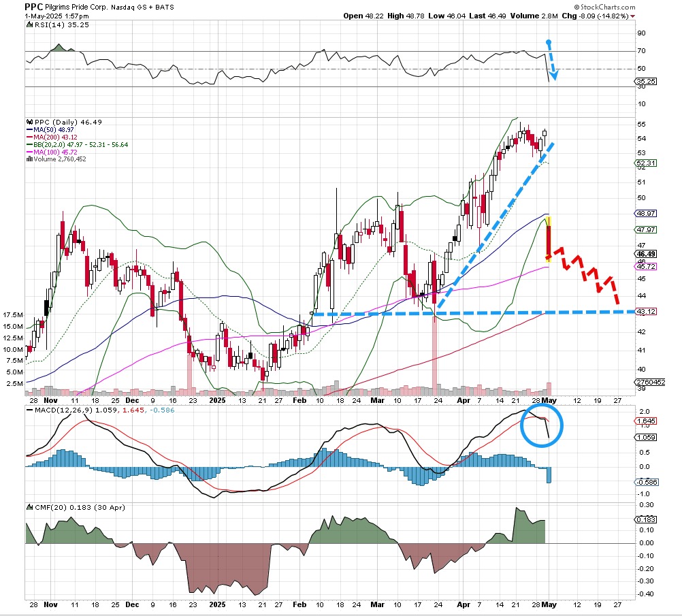Image resolution: width=682 pixels, height=616 pixels.
Task: Click the small icon before RSI(14) label
Action: coord(29,25)
